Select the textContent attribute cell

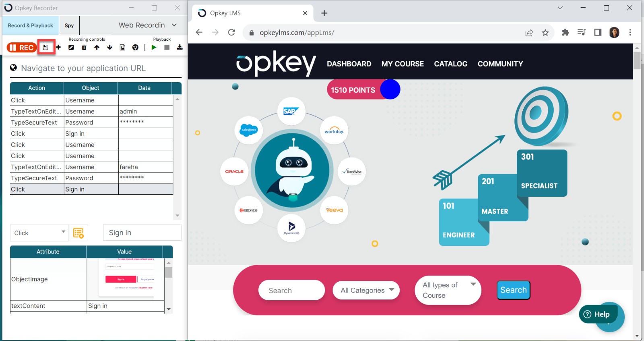(48, 306)
